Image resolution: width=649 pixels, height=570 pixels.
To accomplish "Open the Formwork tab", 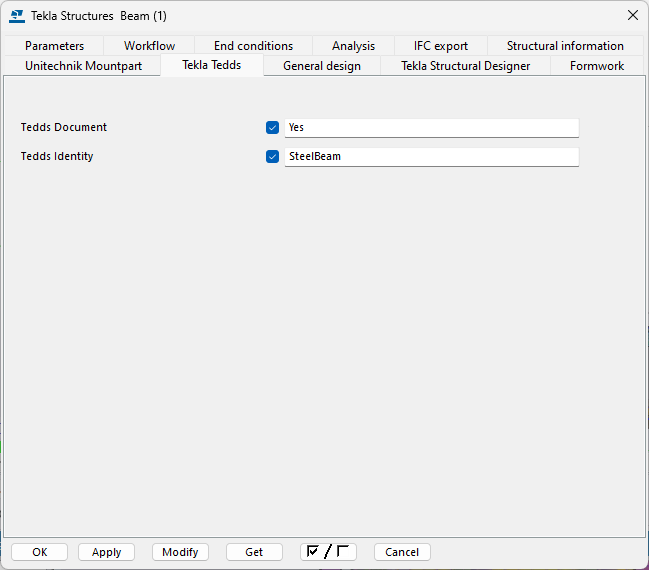I will click(597, 66).
